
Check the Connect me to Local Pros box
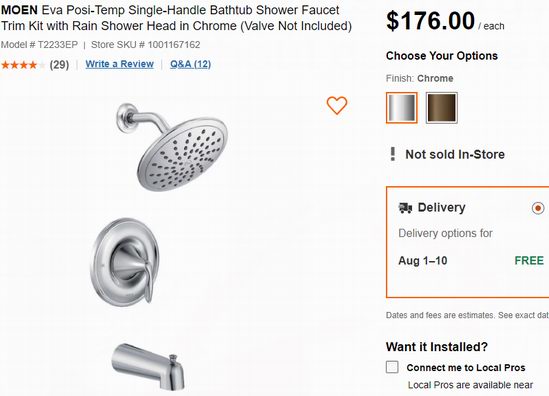(x=392, y=367)
